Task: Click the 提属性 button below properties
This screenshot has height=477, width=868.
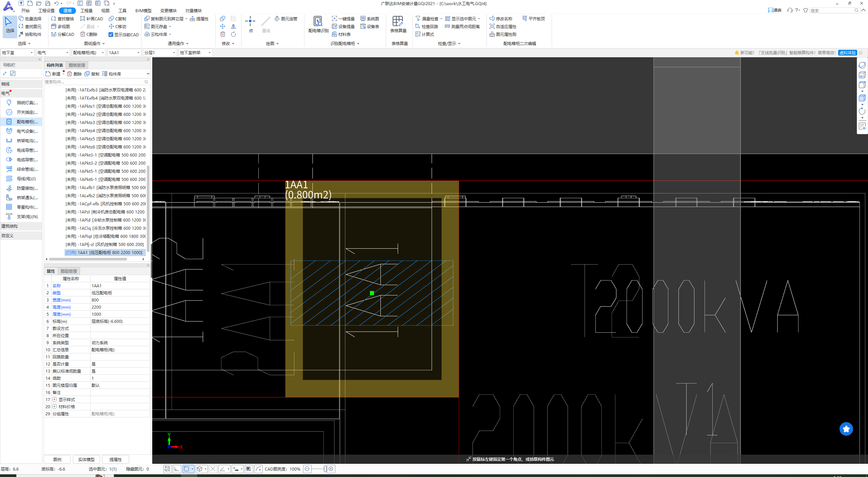Action: [116, 459]
